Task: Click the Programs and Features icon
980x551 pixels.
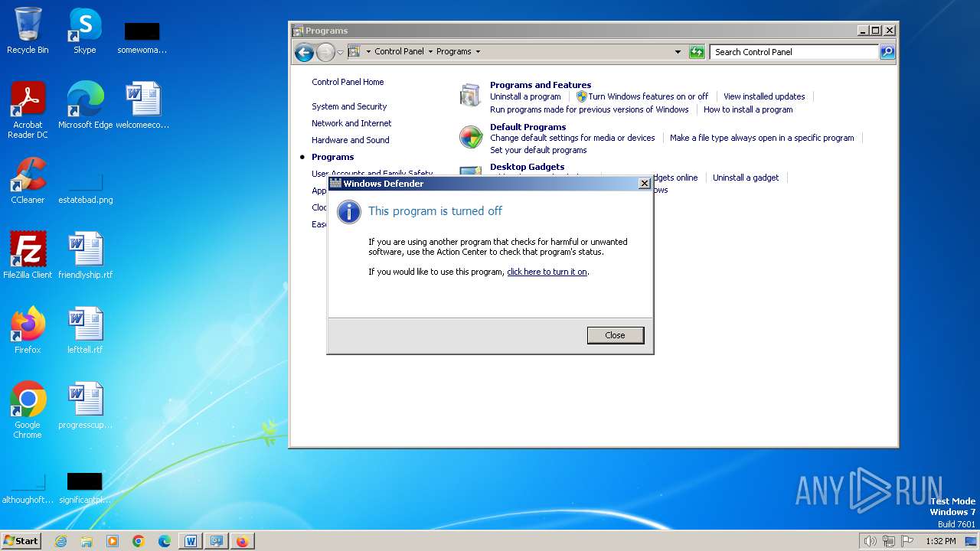Action: 470,96
